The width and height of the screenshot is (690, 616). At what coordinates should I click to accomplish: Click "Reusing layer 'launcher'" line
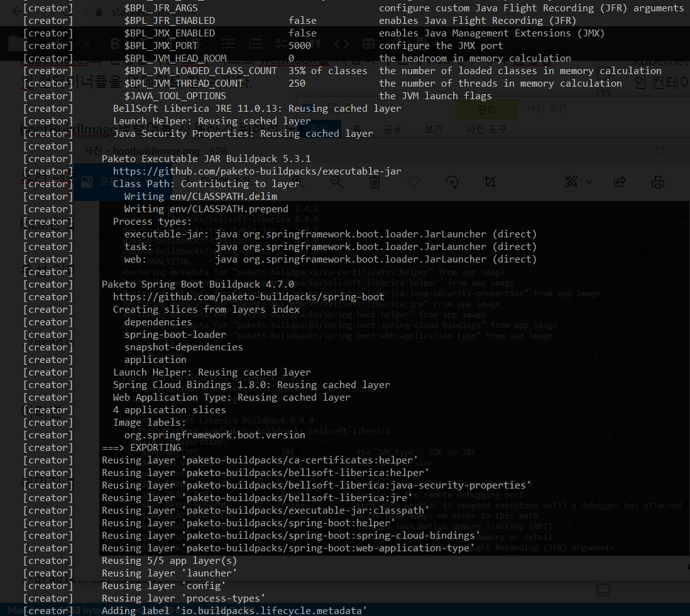tap(170, 573)
